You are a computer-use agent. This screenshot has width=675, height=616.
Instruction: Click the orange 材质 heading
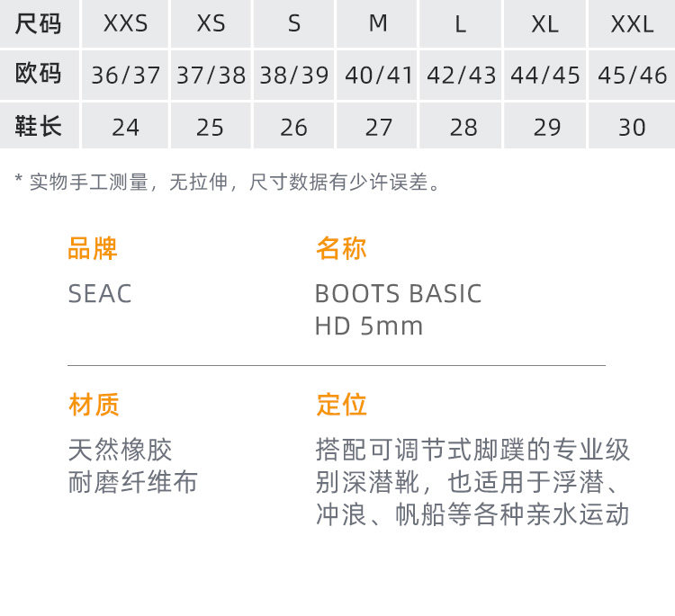(x=94, y=405)
